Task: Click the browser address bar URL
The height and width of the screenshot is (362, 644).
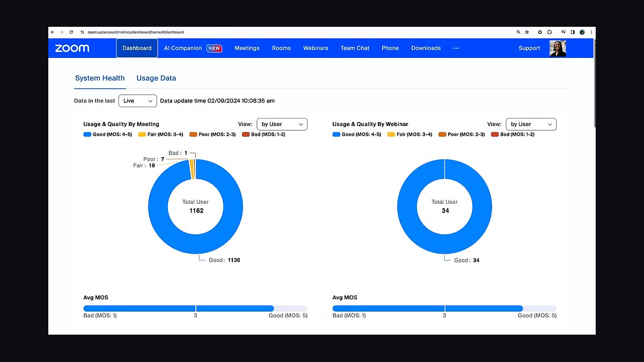Action: (135, 32)
